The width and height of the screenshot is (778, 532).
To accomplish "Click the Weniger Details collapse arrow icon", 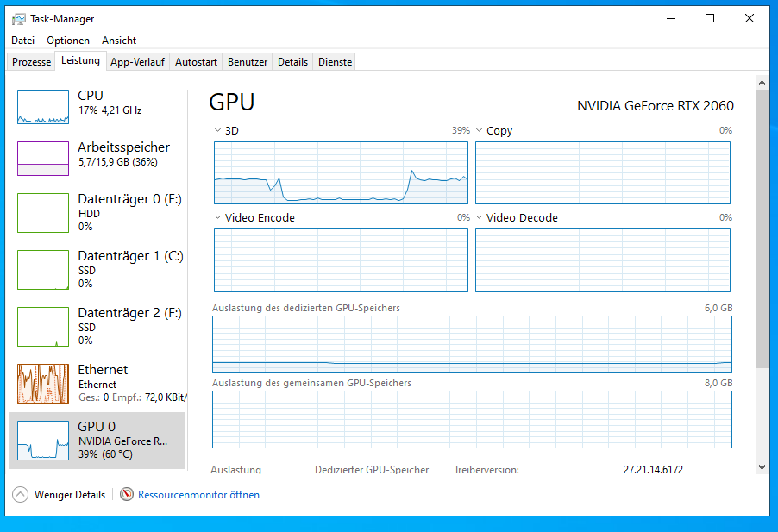I will tap(20, 495).
